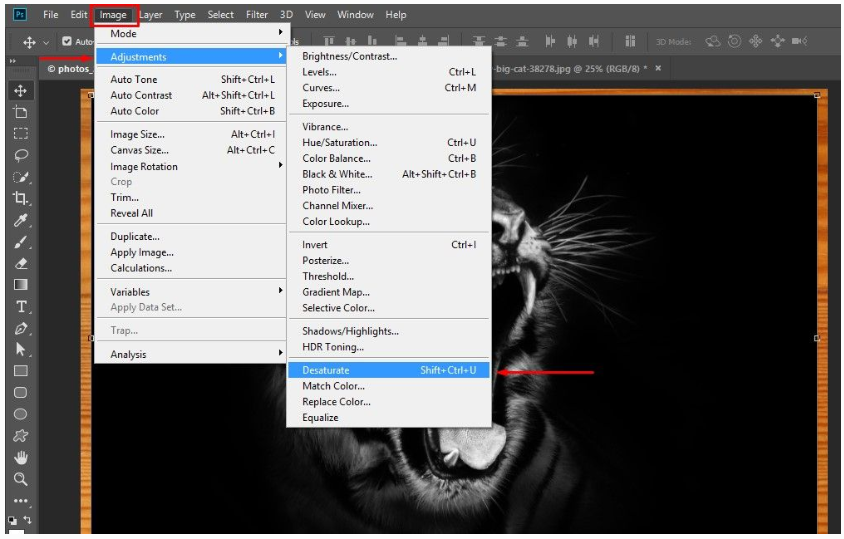
Task: Reset default foreground/background colors icon
Action: (12, 521)
